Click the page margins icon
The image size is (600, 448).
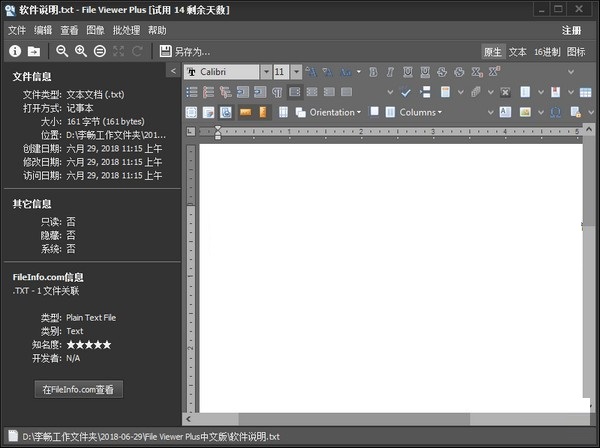coord(283,112)
